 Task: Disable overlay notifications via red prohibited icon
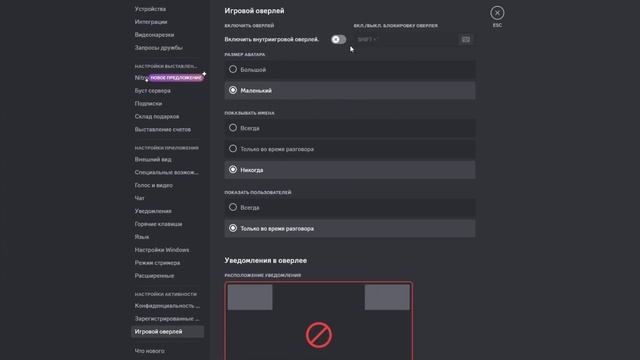tap(319, 335)
